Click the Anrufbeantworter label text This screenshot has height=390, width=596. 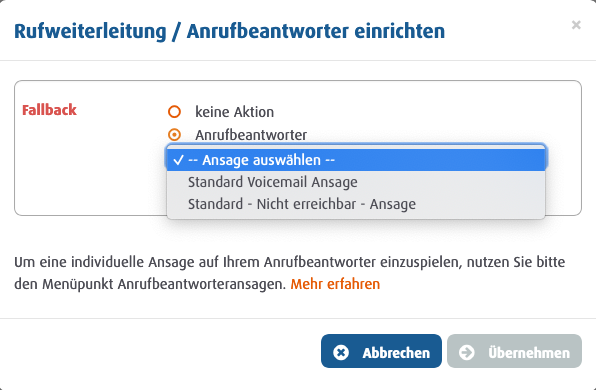(251, 135)
